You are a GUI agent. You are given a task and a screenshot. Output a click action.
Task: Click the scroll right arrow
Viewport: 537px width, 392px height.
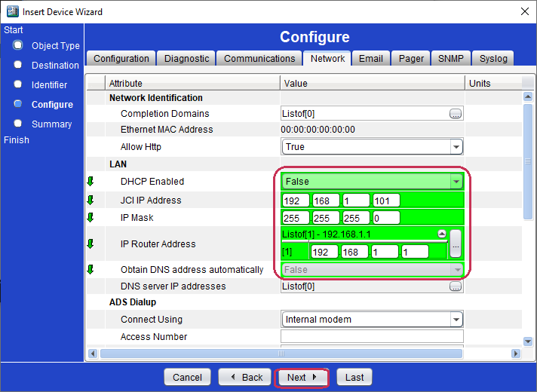tap(515, 354)
